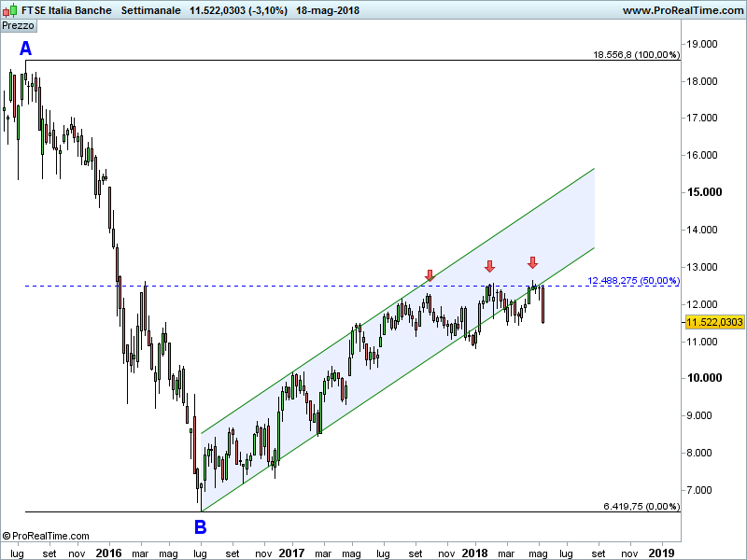Click the 6.419,75 (0,00%) Fibonacci label
This screenshot has height=560, width=747.
[641, 506]
